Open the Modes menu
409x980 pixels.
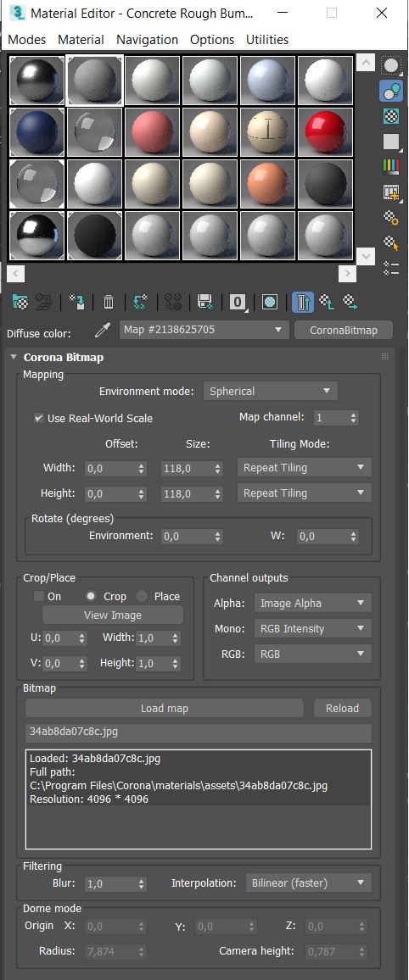[x=27, y=39]
